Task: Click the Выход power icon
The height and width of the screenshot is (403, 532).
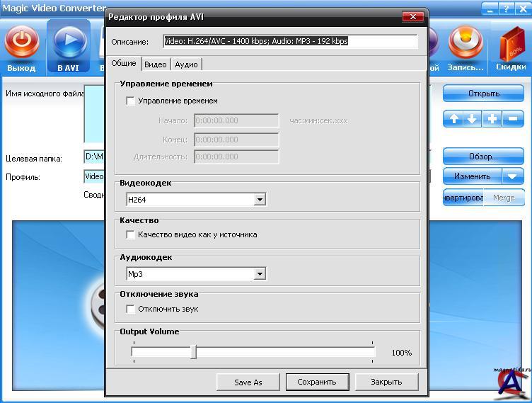Action: pos(21,42)
